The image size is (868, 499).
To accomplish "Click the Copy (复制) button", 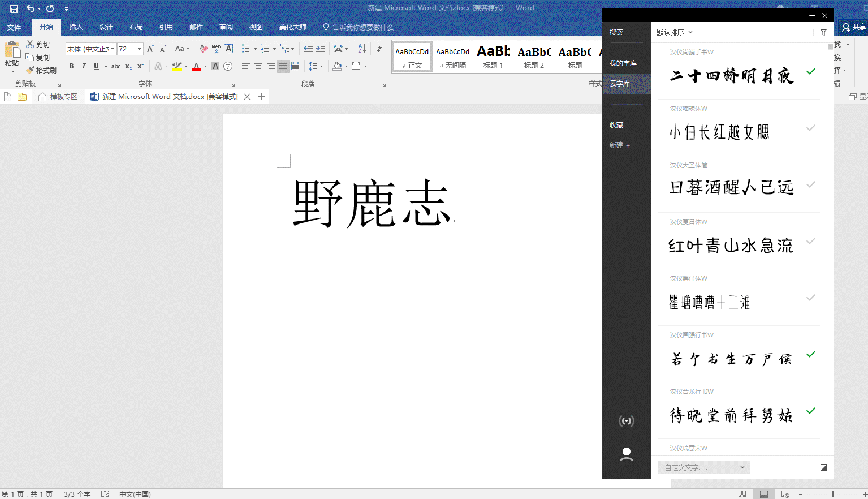I will click(x=38, y=57).
